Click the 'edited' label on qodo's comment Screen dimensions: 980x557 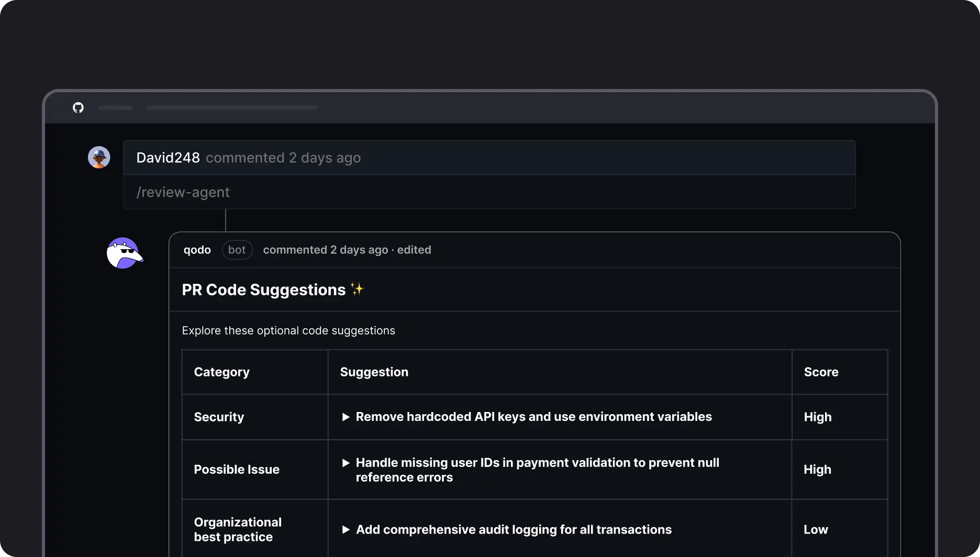coord(414,250)
